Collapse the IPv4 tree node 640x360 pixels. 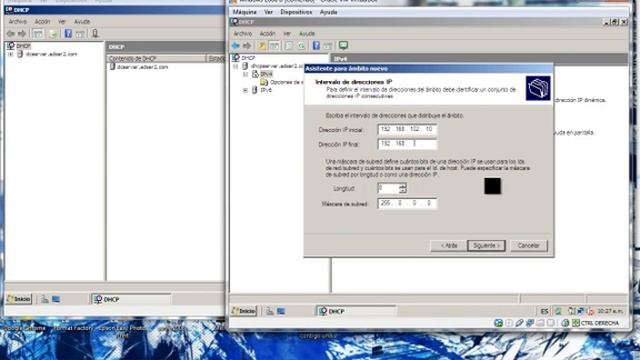[245, 74]
